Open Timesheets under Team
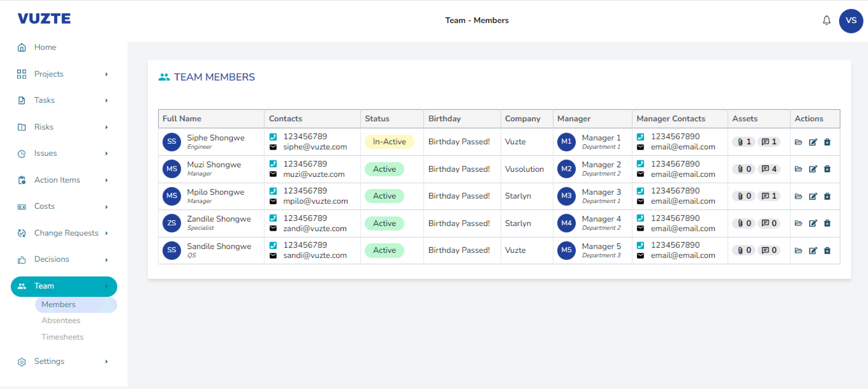Image resolution: width=868 pixels, height=389 pixels. (x=62, y=337)
